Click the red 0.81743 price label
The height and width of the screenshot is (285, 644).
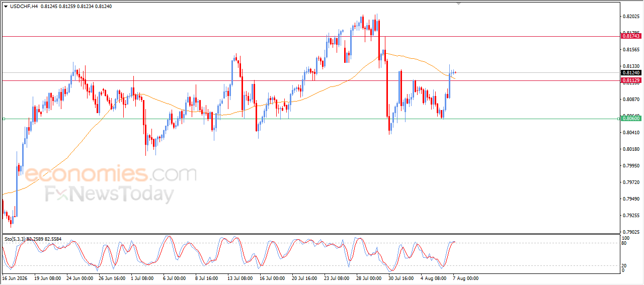tap(631, 36)
